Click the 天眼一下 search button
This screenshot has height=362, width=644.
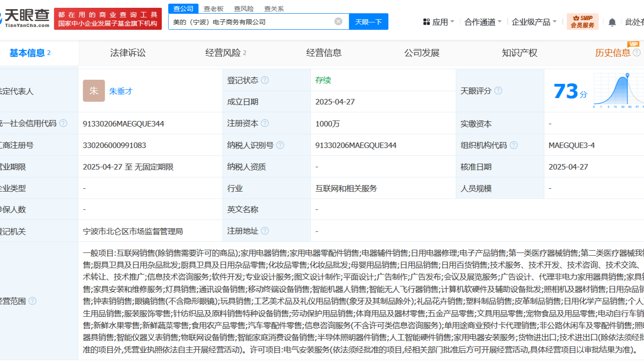point(369,22)
